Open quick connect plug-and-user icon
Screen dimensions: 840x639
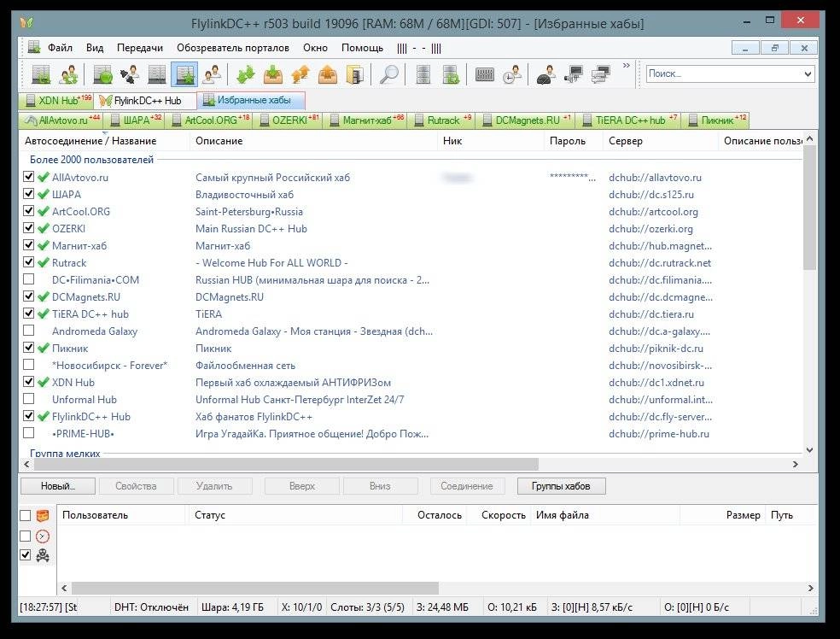pos(130,74)
